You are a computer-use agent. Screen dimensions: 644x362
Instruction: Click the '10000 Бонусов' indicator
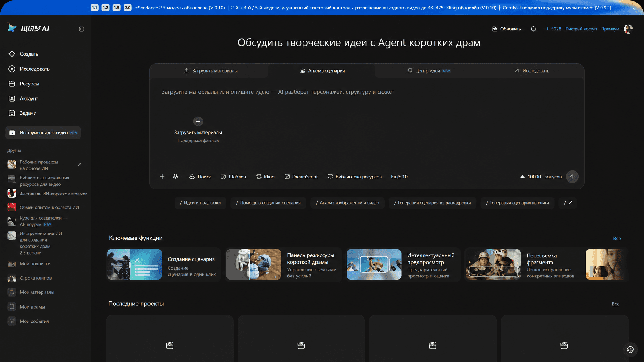pyautogui.click(x=541, y=177)
